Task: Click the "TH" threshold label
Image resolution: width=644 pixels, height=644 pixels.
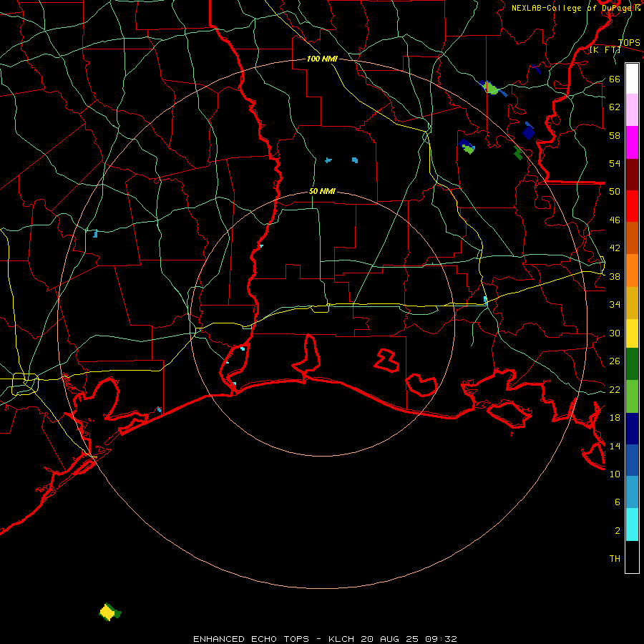Action: 615,559
